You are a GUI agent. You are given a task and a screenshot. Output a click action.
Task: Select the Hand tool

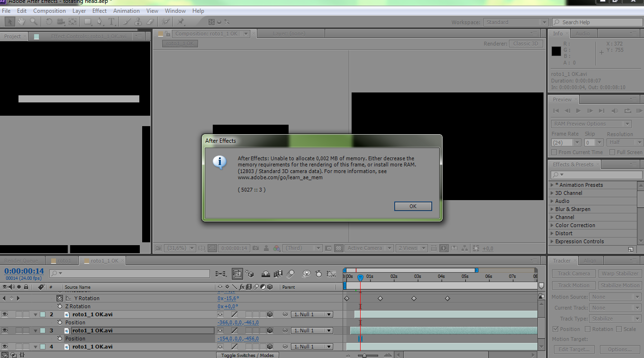(x=22, y=21)
